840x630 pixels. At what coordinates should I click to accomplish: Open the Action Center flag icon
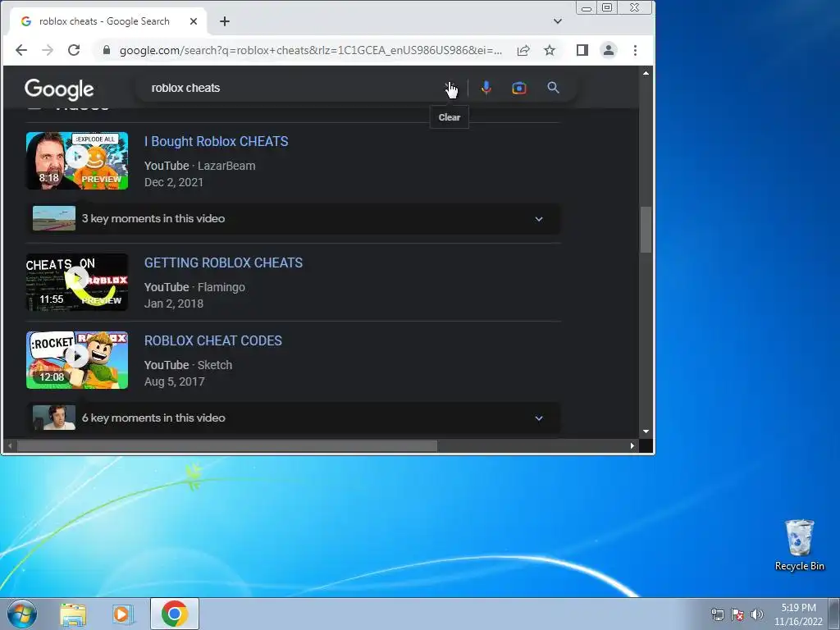(737, 614)
